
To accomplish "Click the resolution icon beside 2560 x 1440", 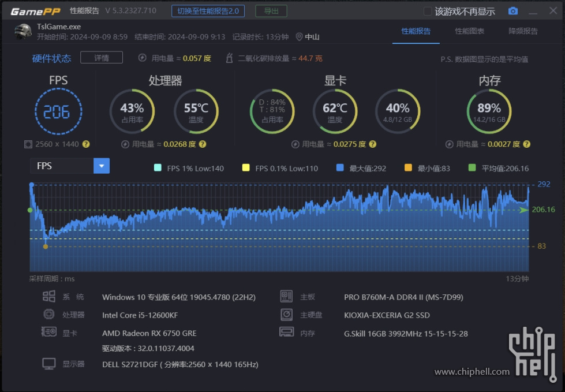I will (x=28, y=144).
